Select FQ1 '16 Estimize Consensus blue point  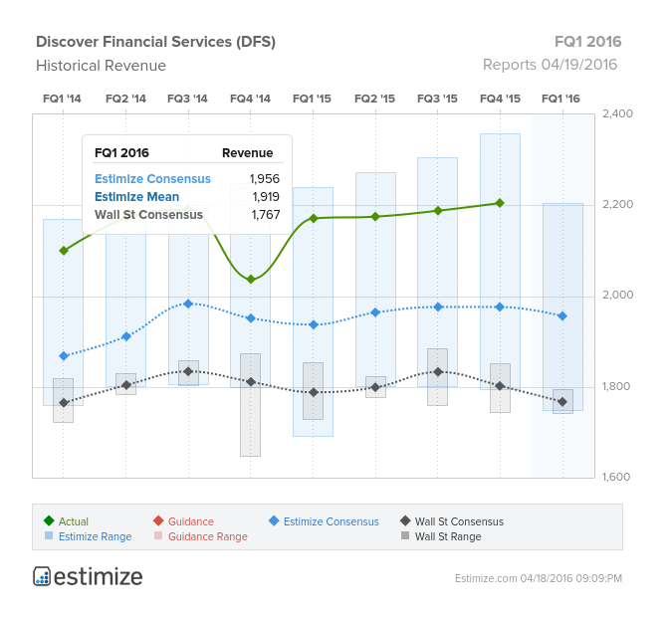(562, 316)
